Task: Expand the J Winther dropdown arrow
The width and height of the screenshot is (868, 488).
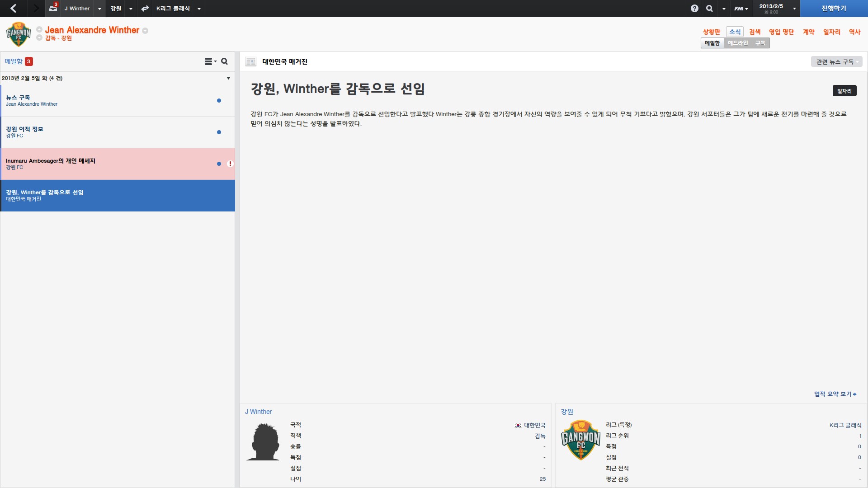Action: (99, 9)
